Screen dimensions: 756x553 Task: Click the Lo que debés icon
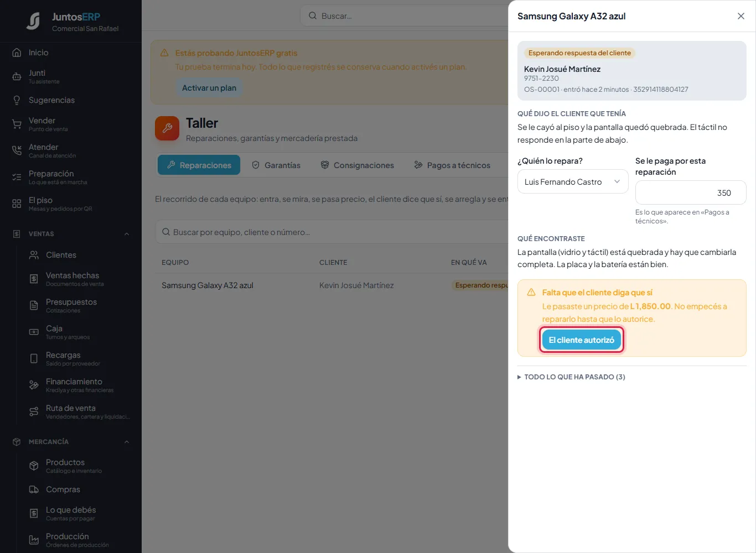pyautogui.click(x=34, y=514)
